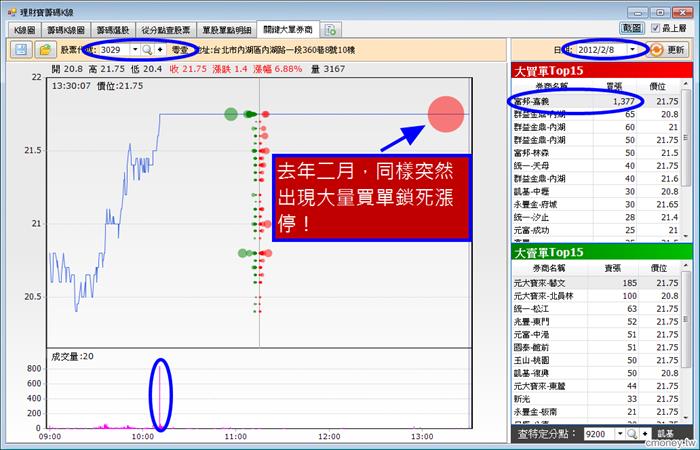Screen dimensions: 700x450
Task: Click the 更新 refresh button
Action: tap(667, 50)
